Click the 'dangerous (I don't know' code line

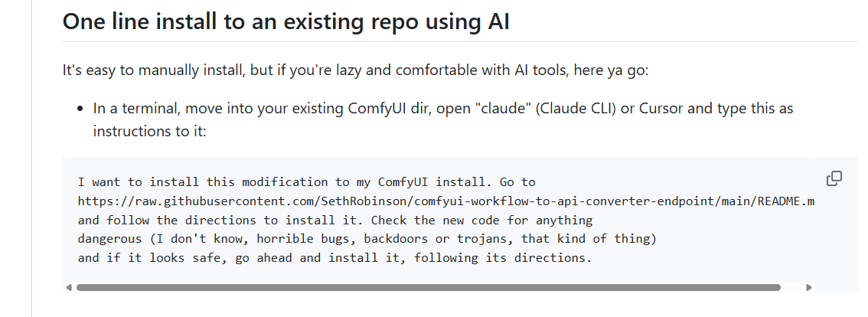(367, 239)
